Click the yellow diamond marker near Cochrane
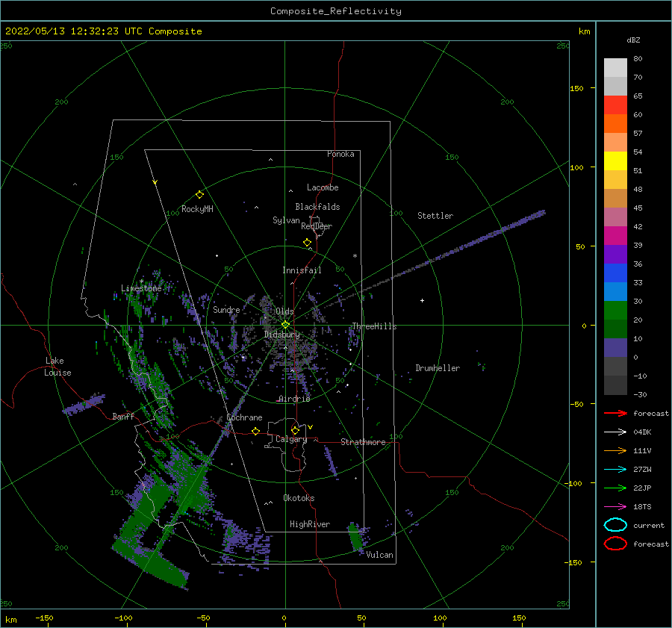 (x=255, y=431)
